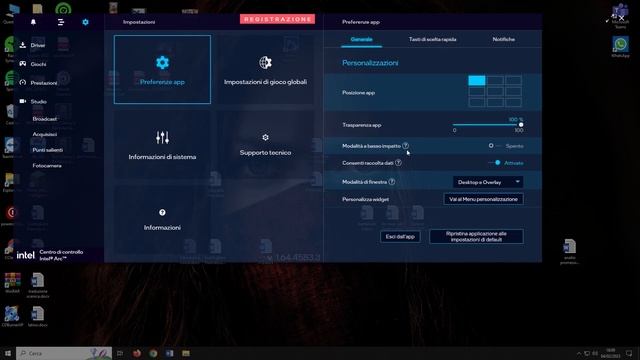Switch to the Notifiche tab
Screen dimensions: 640x360
click(x=503, y=39)
